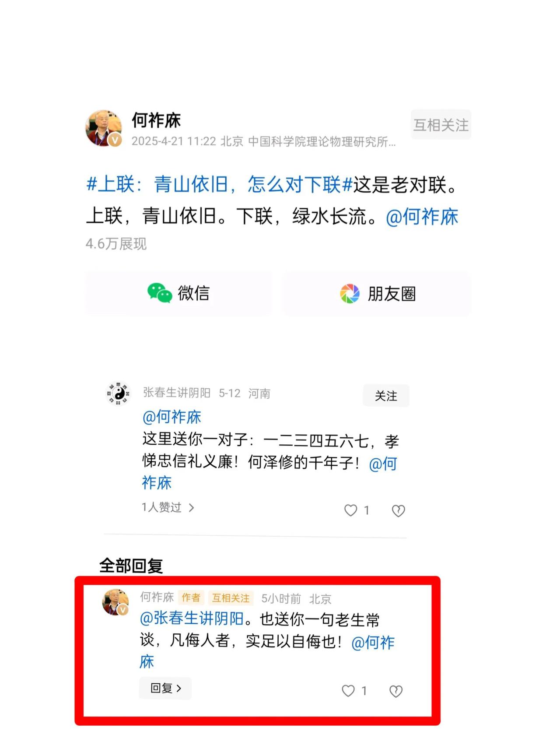
Task: Open 张春生讲阴阳's bagua avatar
Action: [119, 394]
